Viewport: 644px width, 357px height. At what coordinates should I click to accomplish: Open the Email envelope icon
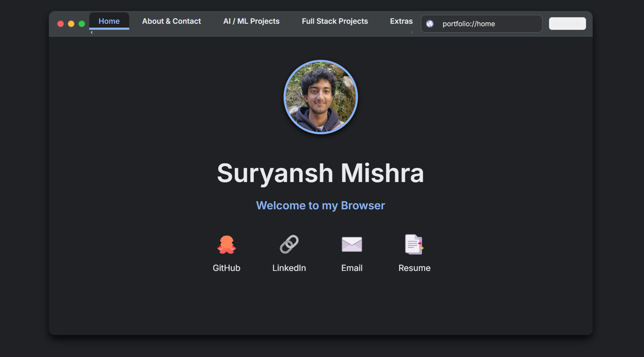coord(352,244)
